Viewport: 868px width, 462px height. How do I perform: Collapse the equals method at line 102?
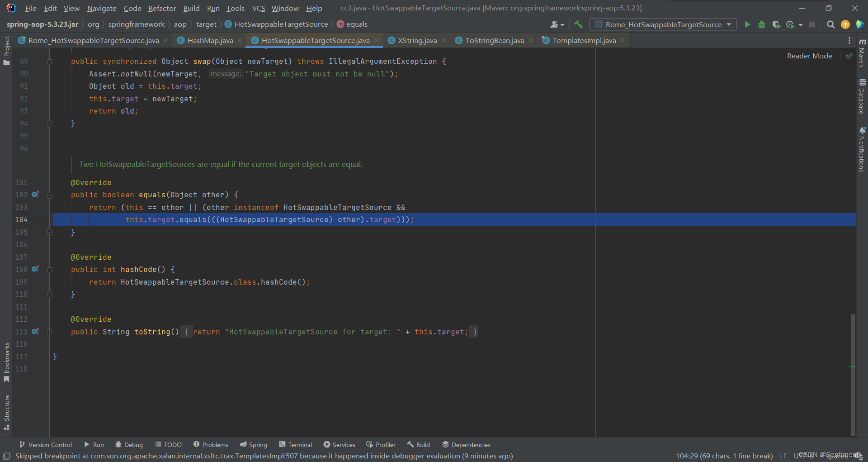pyautogui.click(x=50, y=195)
